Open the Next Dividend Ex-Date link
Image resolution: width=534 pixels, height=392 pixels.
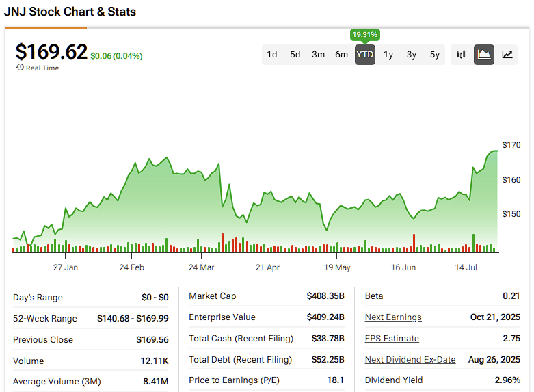[x=410, y=360]
